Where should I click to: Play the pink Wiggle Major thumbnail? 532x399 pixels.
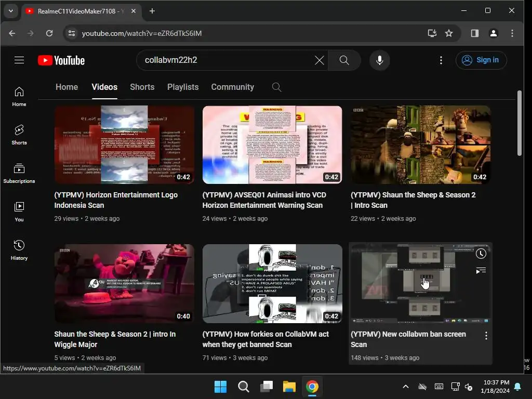click(124, 284)
